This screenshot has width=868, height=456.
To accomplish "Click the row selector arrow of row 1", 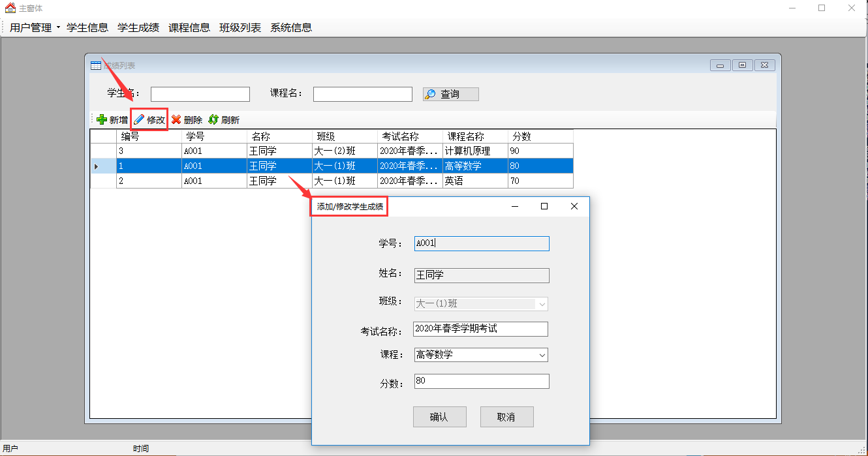I will pos(103,166).
